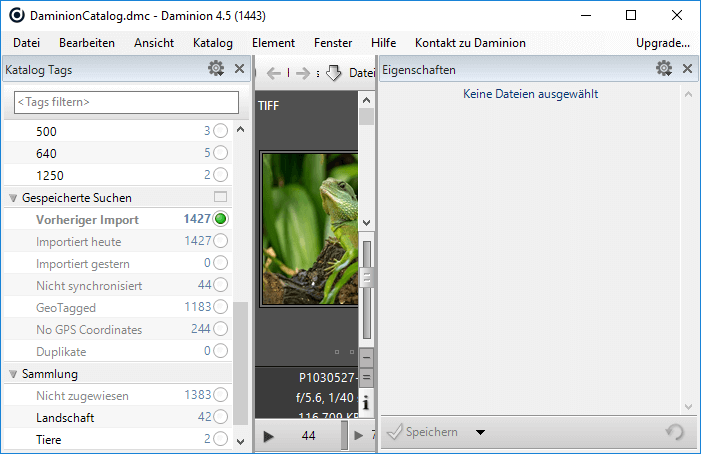Click the Landschaft collection entry
The height and width of the screenshot is (454, 701).
point(65,418)
